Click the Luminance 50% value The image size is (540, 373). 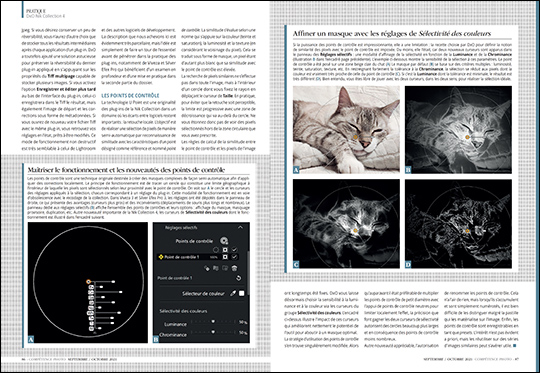[x=243, y=322]
